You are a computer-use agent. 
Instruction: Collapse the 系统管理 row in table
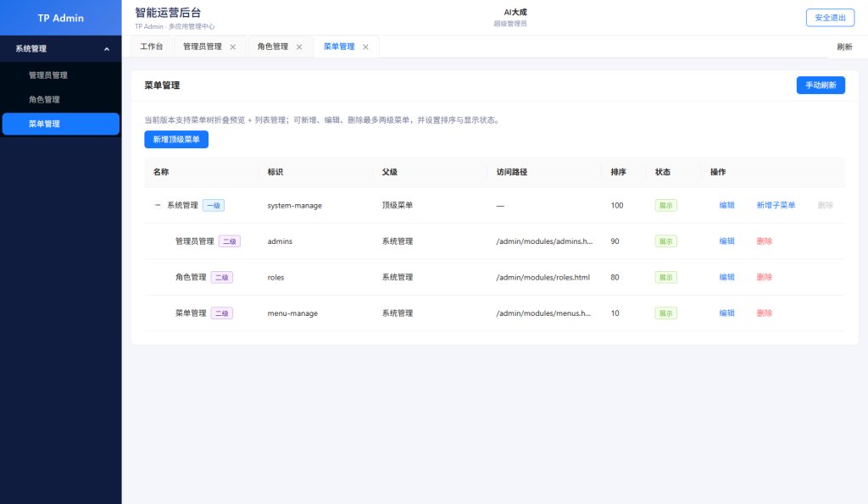[158, 205]
